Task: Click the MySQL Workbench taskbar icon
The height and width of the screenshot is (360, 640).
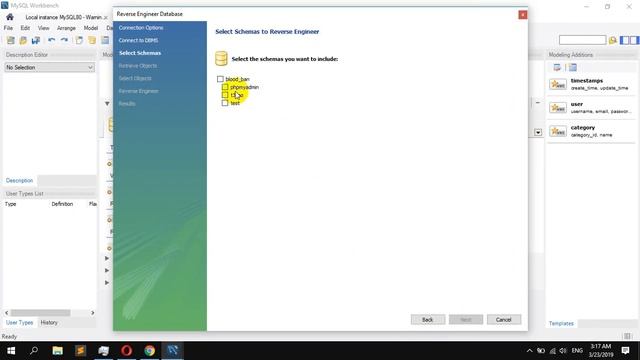Action: click(173, 351)
